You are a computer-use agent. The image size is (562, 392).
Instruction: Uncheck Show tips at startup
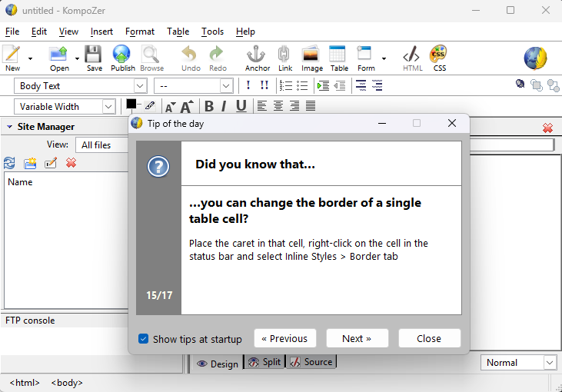pyautogui.click(x=144, y=339)
